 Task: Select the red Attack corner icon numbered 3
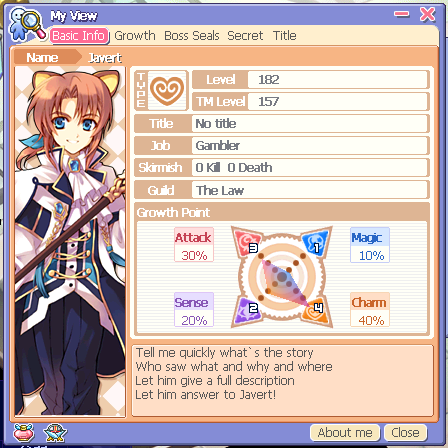[x=247, y=242]
